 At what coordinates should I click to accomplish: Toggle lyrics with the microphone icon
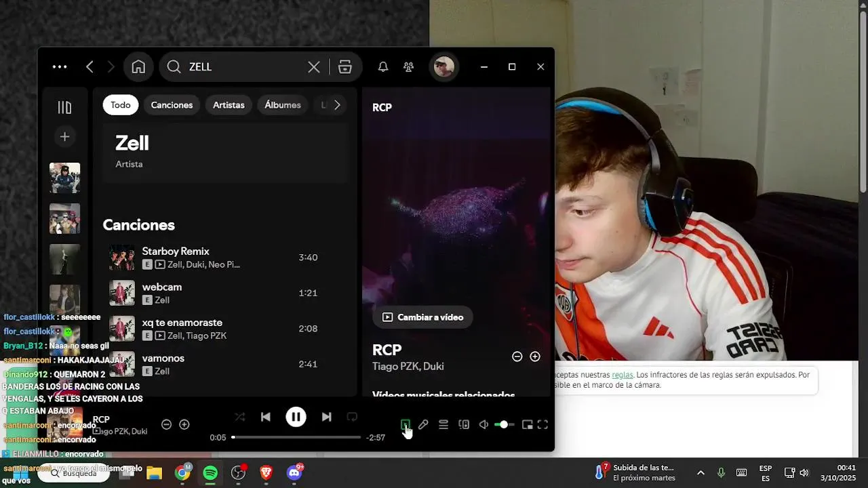(423, 425)
